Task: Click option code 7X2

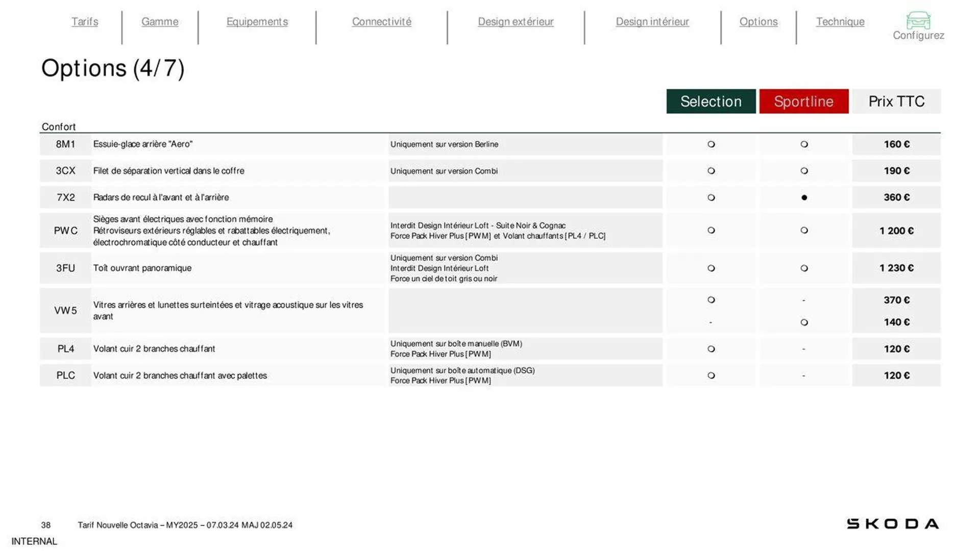Action: click(x=65, y=197)
